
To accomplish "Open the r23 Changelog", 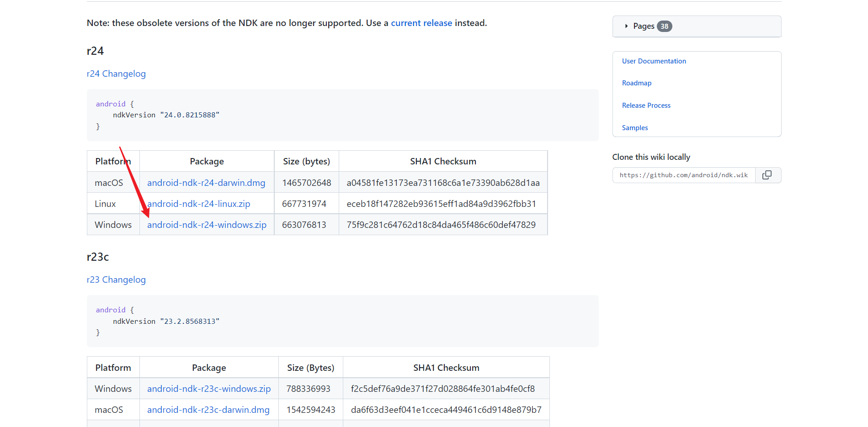I will (116, 279).
